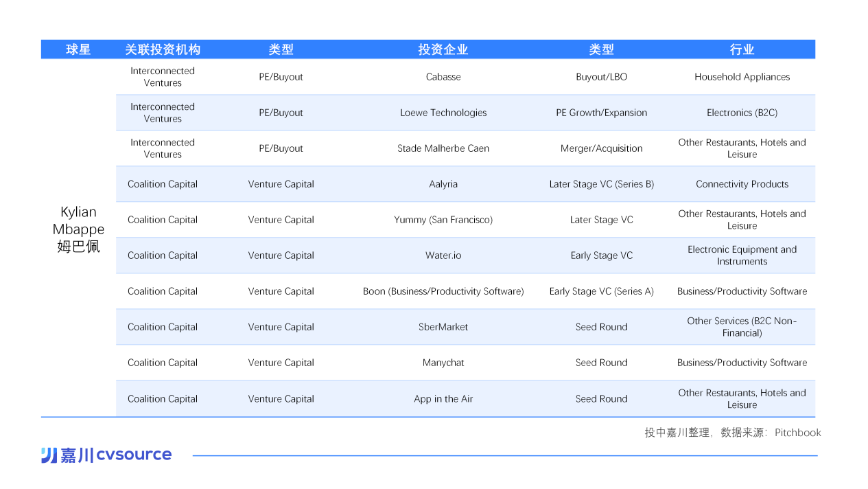868x489 pixels.
Task: Click Early Stage VC in the Water.io row
Action: (x=602, y=255)
